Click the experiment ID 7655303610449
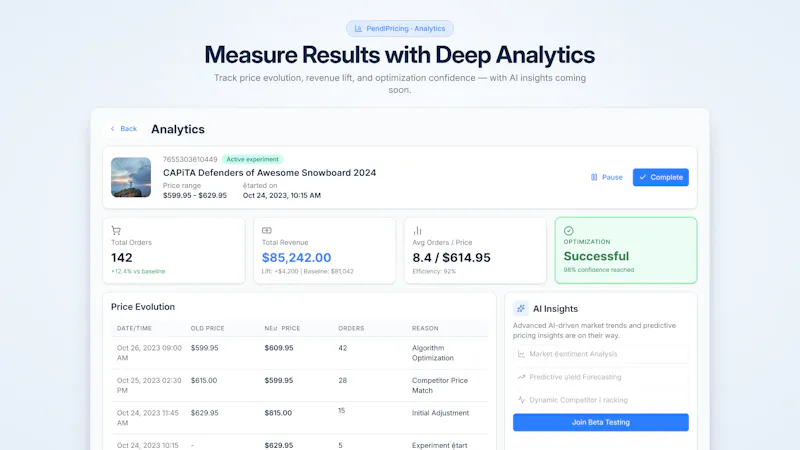The image size is (800, 450). [190, 159]
